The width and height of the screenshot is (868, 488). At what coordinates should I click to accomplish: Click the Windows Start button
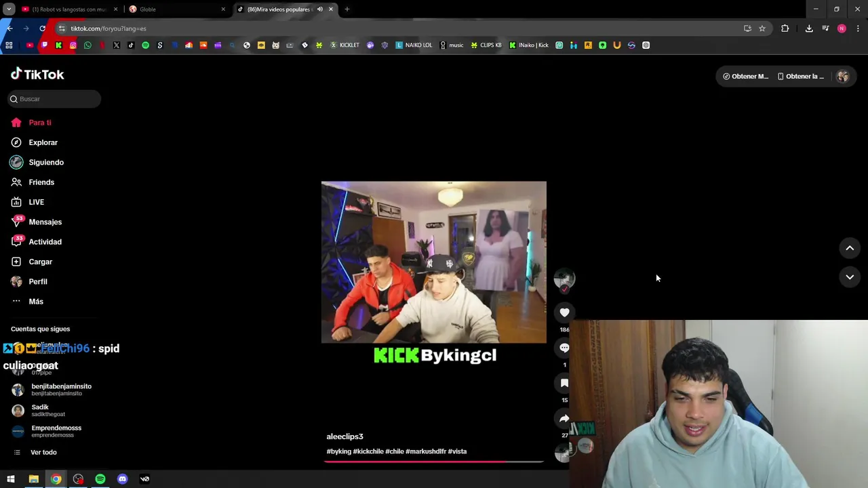tap(11, 479)
